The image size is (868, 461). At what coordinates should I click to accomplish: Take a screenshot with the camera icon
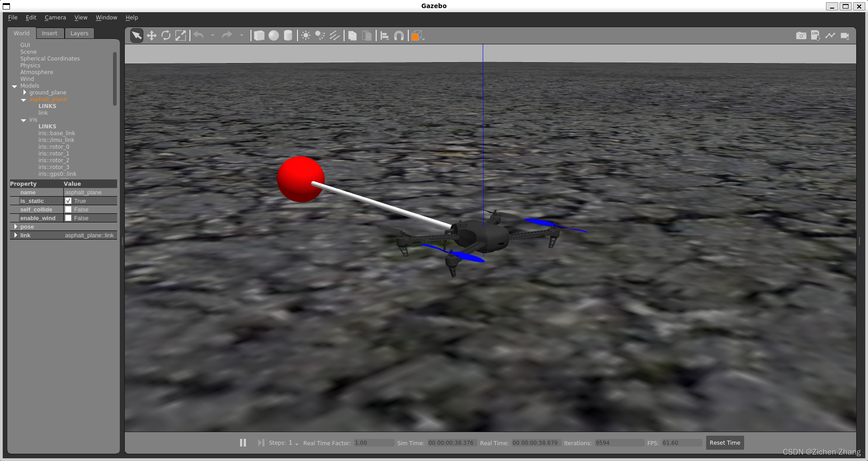tap(801, 35)
